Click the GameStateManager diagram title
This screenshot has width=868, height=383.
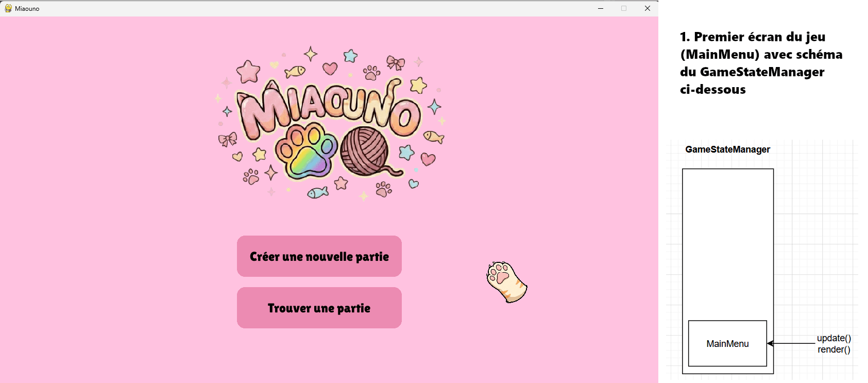click(727, 149)
